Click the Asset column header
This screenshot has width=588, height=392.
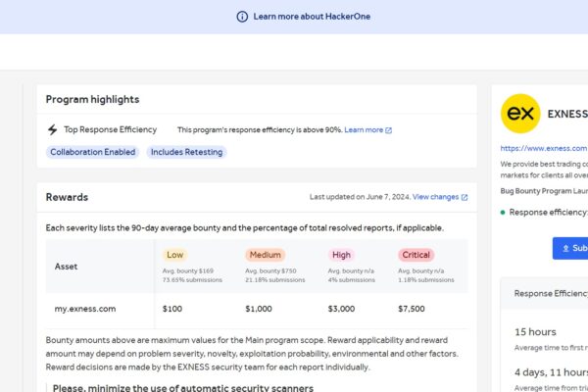pos(66,267)
